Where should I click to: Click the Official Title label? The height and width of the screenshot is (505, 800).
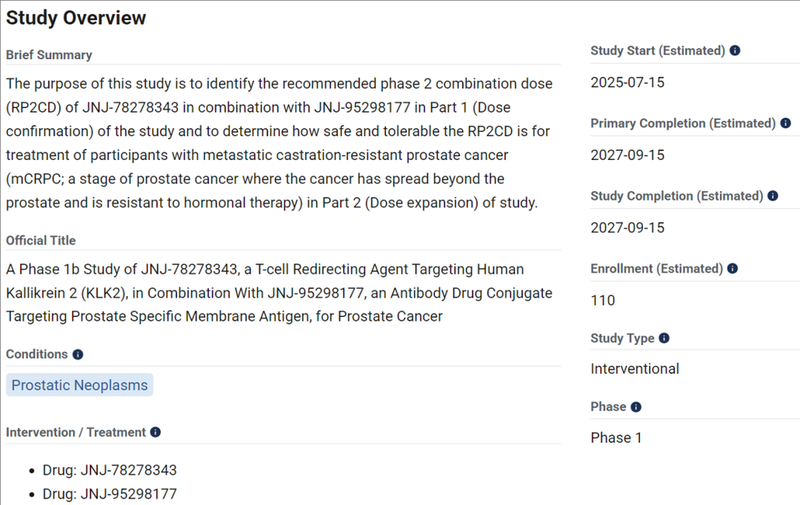point(41,240)
